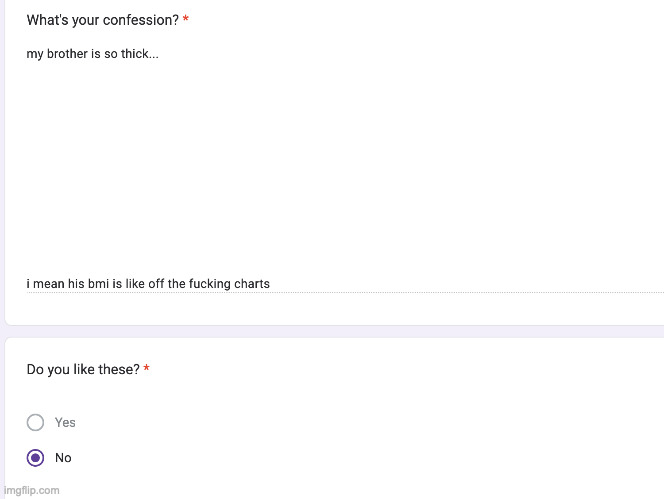Click the 'What's your confession?' question title

102,21
